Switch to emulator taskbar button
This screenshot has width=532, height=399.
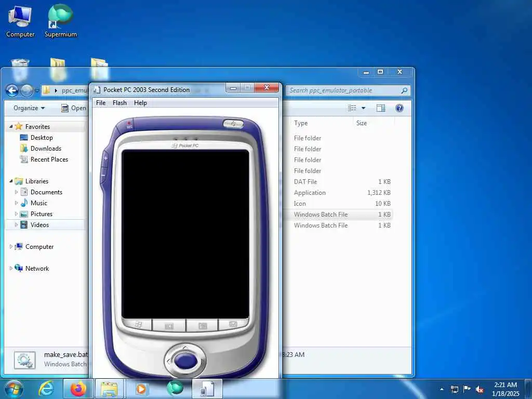[x=207, y=389]
